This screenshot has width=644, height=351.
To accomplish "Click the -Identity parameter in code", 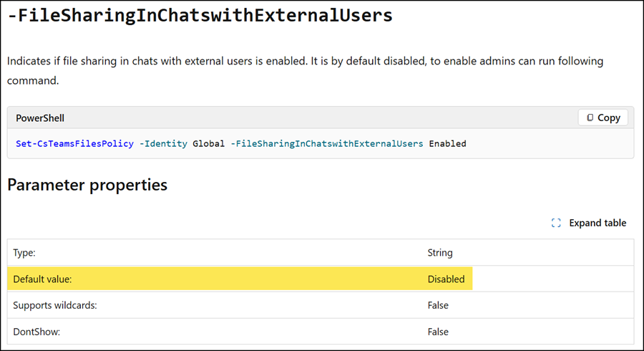I will click(x=163, y=143).
